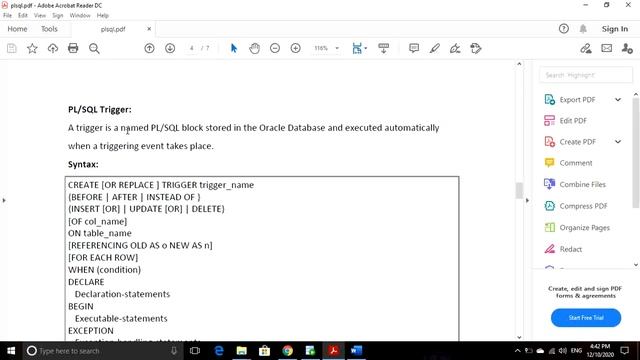This screenshot has width=640, height=360.
Task: Zoom in with the plus icon
Action: (296, 48)
